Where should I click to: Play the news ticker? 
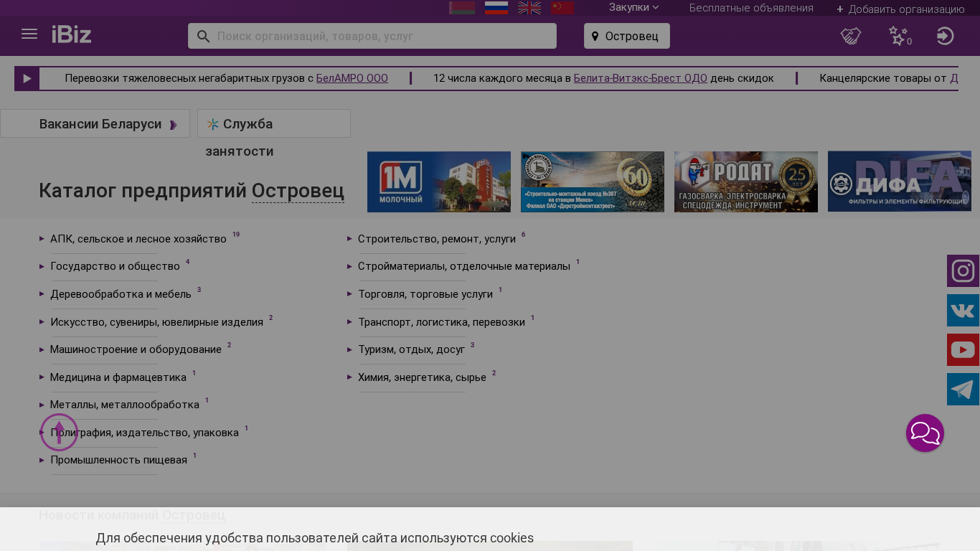pyautogui.click(x=27, y=78)
